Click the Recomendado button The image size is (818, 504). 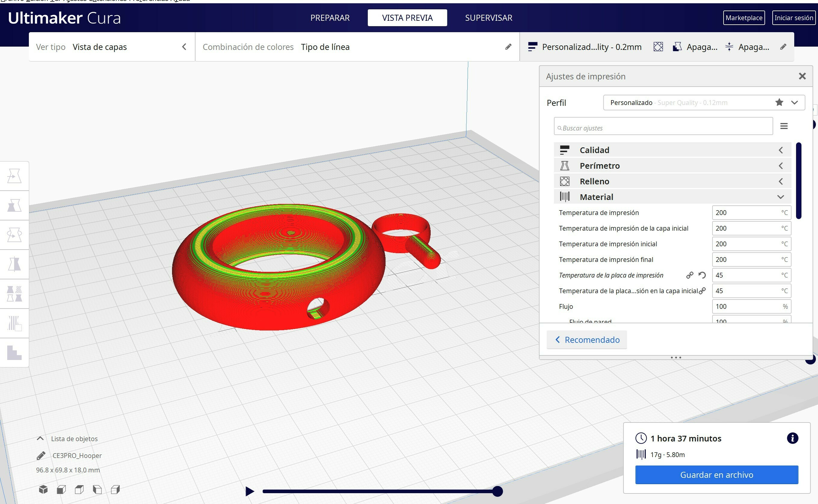pos(587,340)
